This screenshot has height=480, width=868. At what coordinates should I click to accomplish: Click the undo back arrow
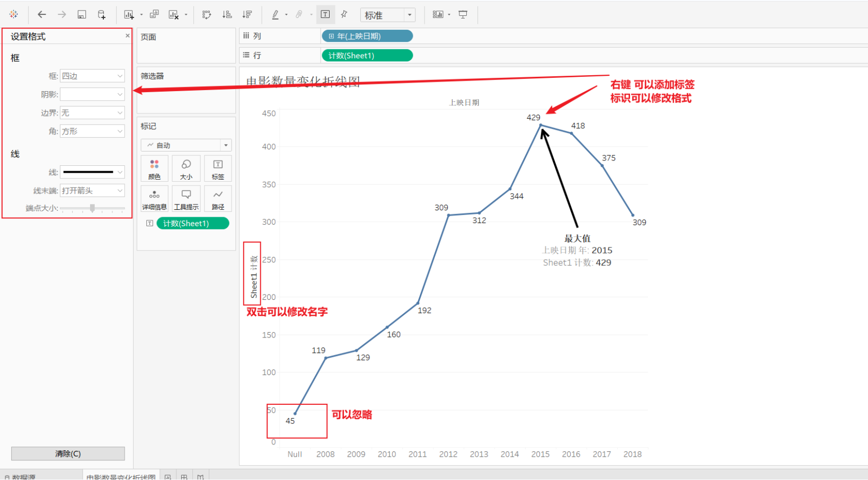[x=42, y=14]
